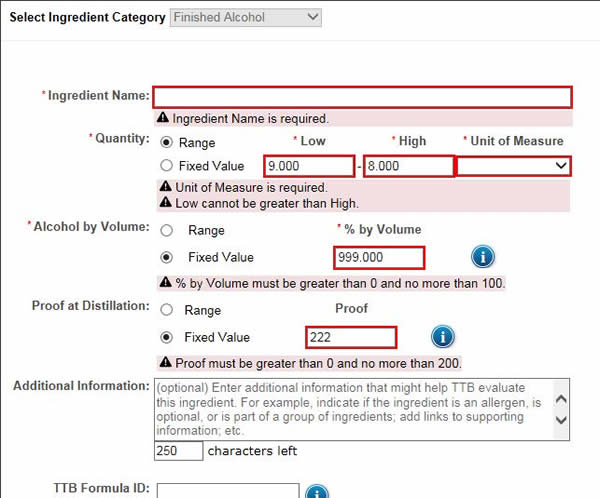Click the TTB Formula ID input field
The image size is (600, 498).
tap(228, 491)
